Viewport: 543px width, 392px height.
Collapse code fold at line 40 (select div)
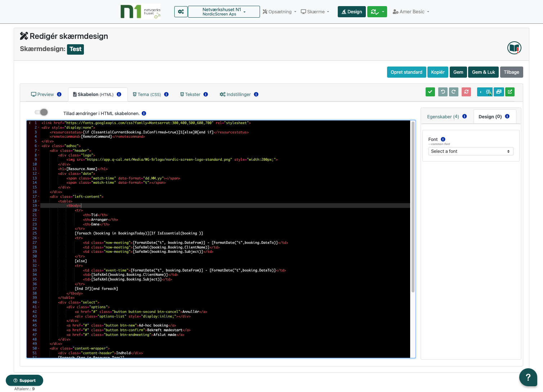tap(39, 302)
